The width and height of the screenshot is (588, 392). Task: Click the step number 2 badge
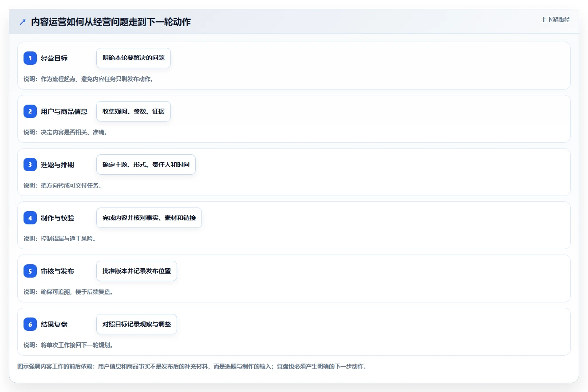coord(30,111)
